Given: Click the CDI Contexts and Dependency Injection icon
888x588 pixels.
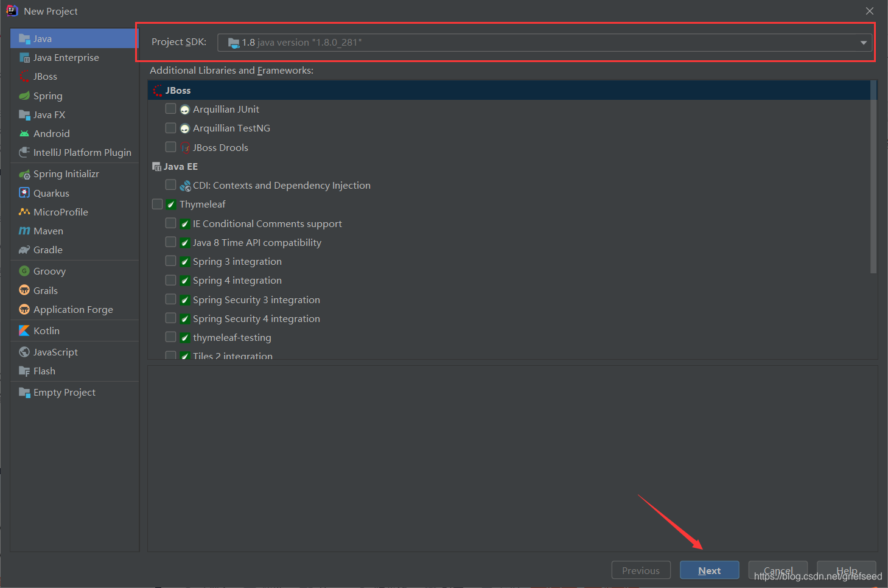Looking at the screenshot, I should click(x=185, y=186).
